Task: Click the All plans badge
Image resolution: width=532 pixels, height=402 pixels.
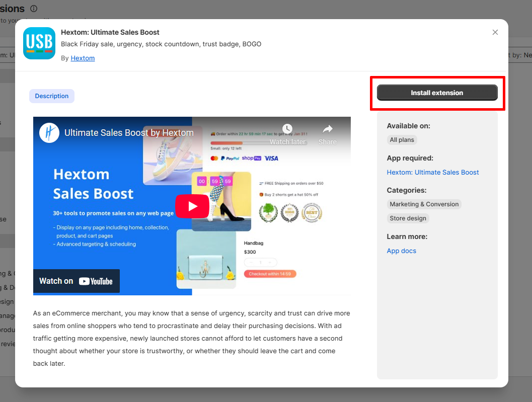Action: [x=402, y=140]
